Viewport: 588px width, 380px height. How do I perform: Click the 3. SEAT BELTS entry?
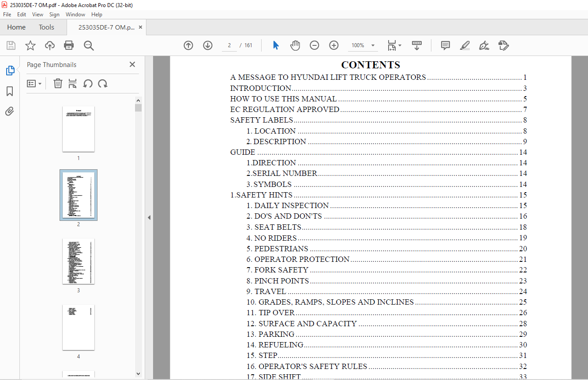[387, 227]
